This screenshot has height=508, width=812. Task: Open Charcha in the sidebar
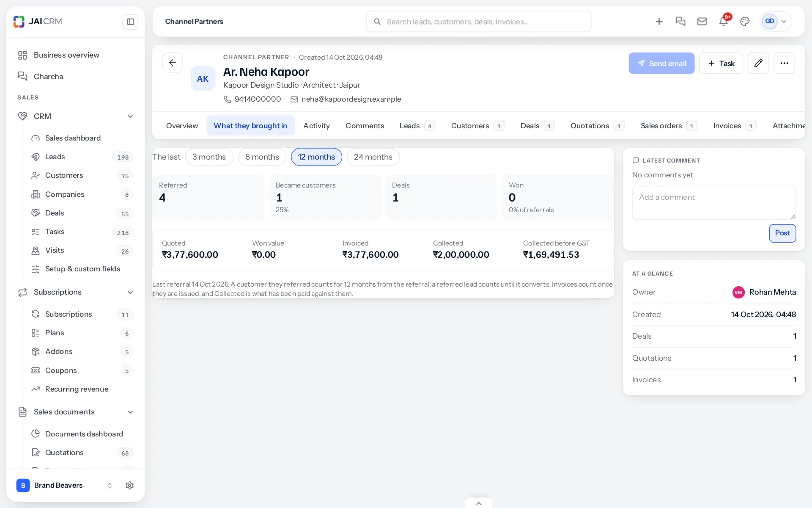coord(76,77)
